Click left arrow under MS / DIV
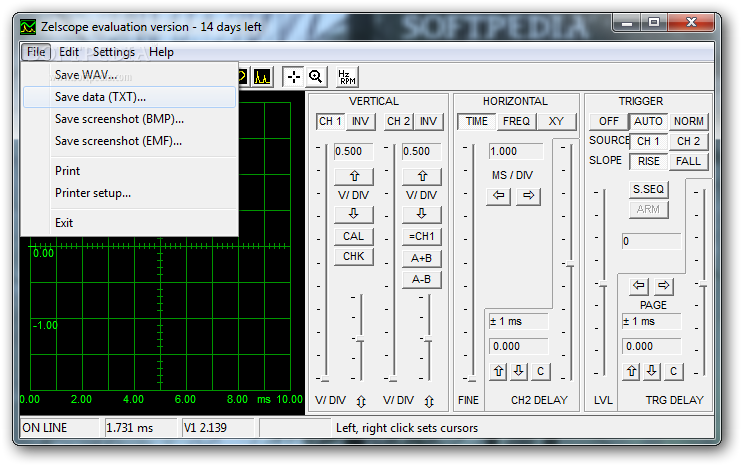742x466 pixels. [499, 195]
